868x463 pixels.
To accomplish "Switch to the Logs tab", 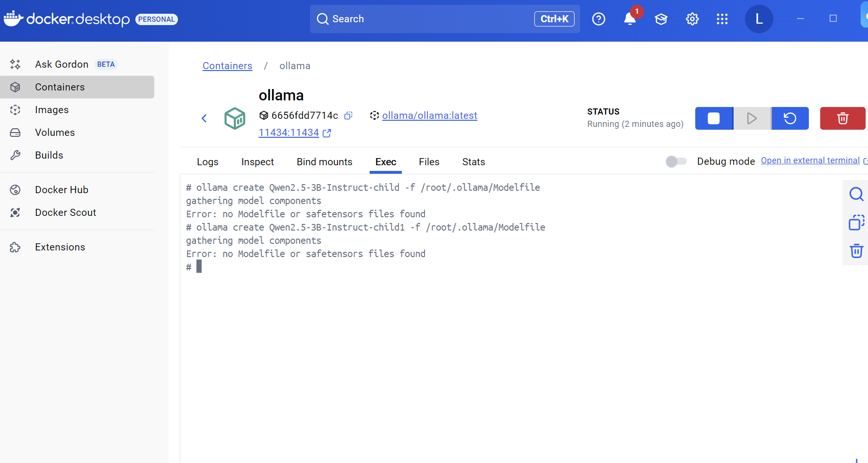I will (207, 162).
